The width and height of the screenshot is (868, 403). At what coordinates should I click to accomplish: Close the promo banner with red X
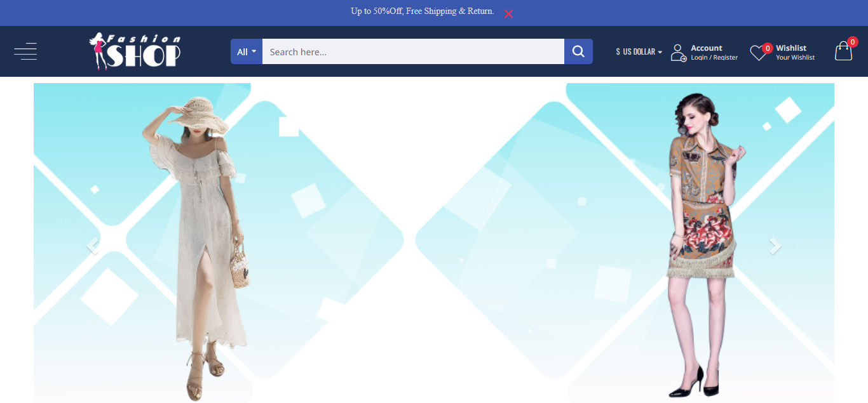pos(508,13)
